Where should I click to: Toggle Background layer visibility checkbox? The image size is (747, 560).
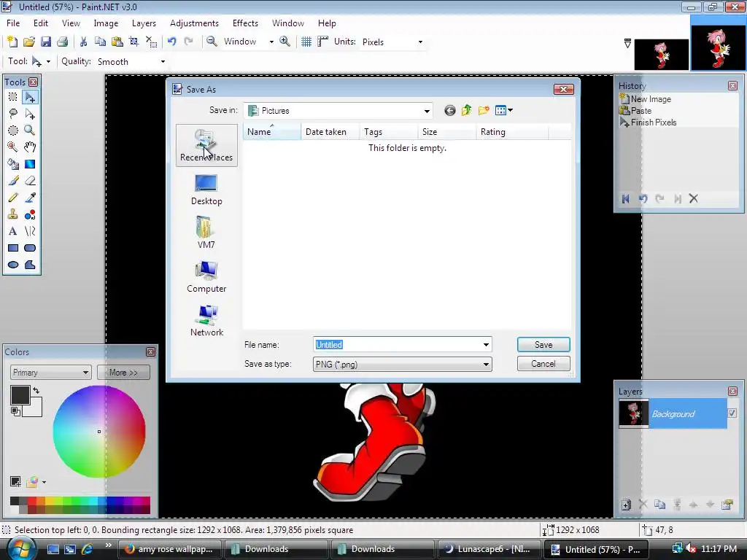click(732, 413)
